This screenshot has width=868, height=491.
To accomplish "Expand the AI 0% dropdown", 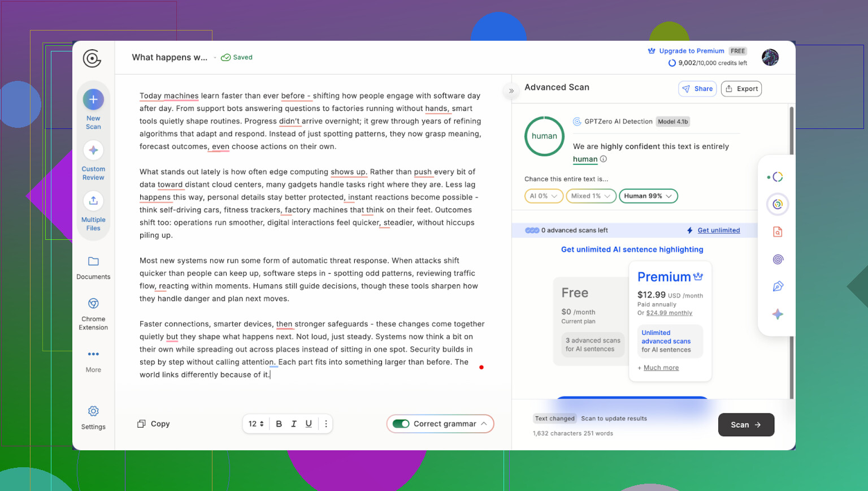I will (544, 196).
